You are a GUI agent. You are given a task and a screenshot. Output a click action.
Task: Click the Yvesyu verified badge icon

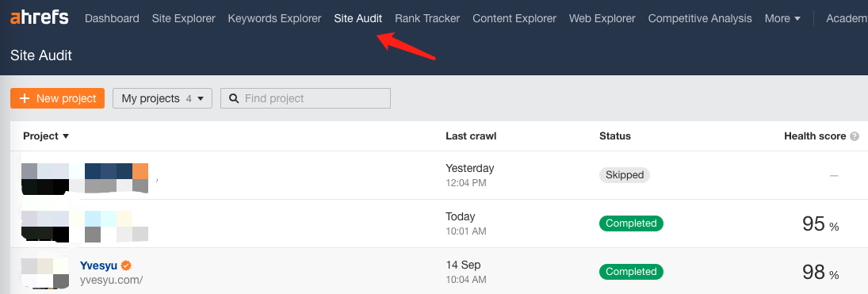pos(127,265)
